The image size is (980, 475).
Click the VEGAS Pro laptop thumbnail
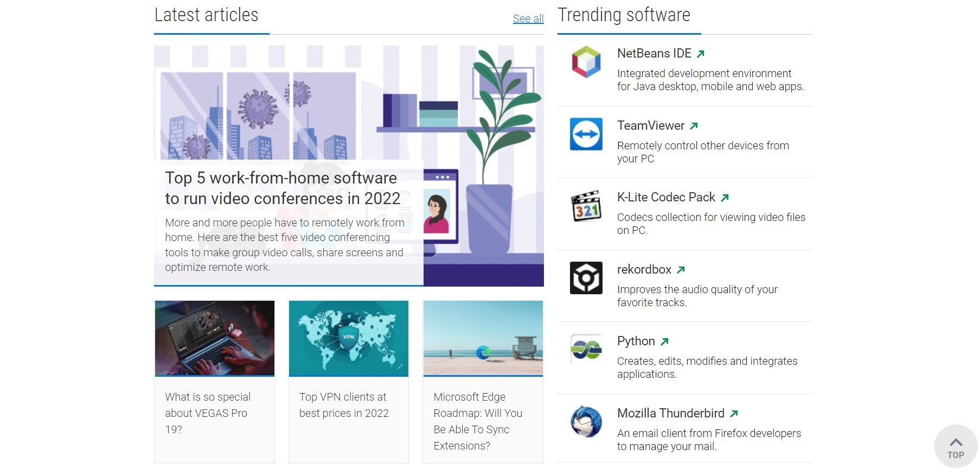(215, 338)
